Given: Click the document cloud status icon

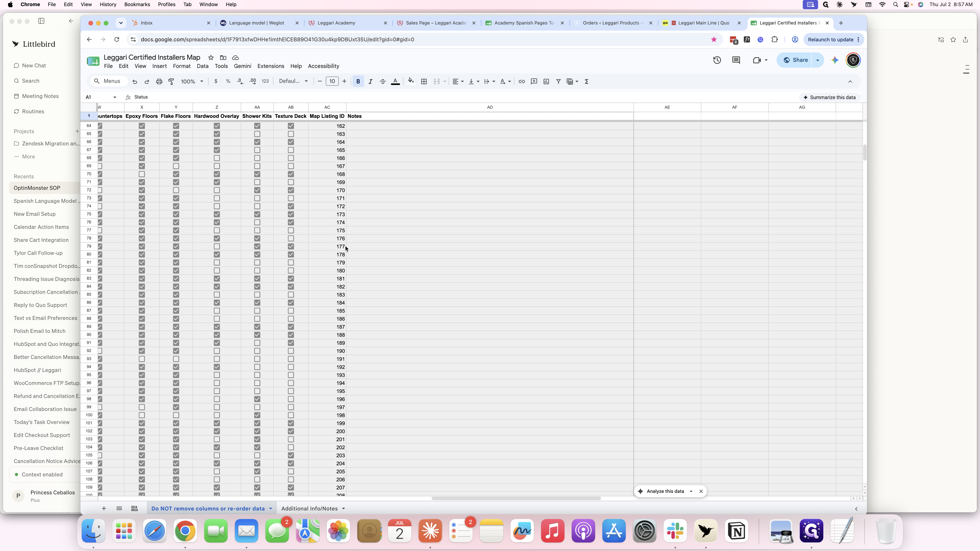Looking at the screenshot, I should click(x=235, y=57).
